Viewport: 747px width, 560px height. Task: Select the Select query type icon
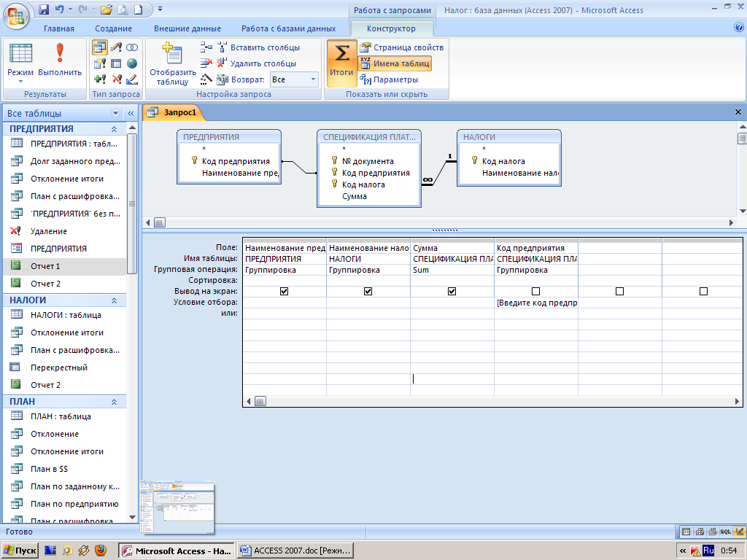(99, 47)
